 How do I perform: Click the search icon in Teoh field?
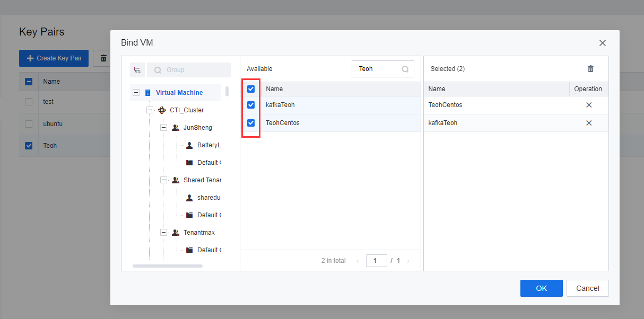pos(405,69)
